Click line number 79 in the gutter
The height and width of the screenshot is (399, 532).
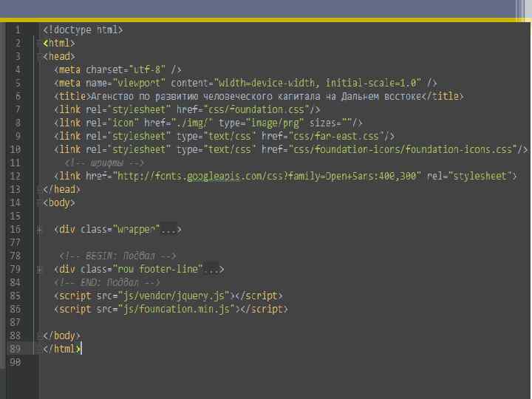(15, 270)
